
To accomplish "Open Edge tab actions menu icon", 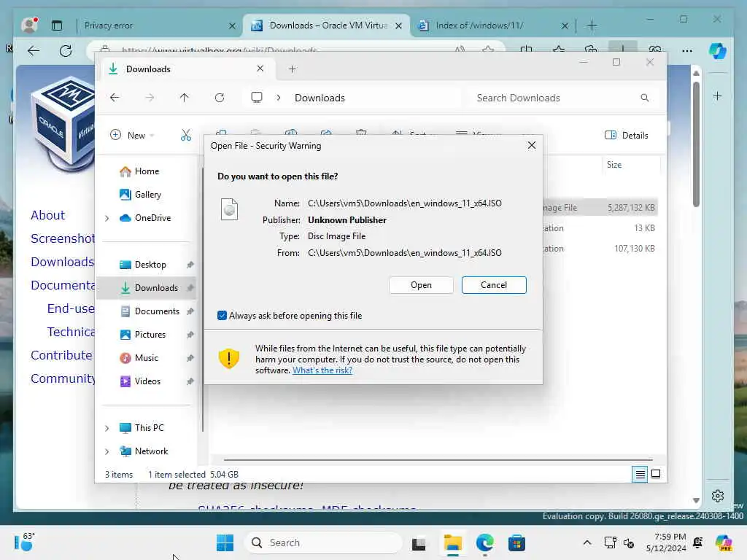I will [x=57, y=26].
